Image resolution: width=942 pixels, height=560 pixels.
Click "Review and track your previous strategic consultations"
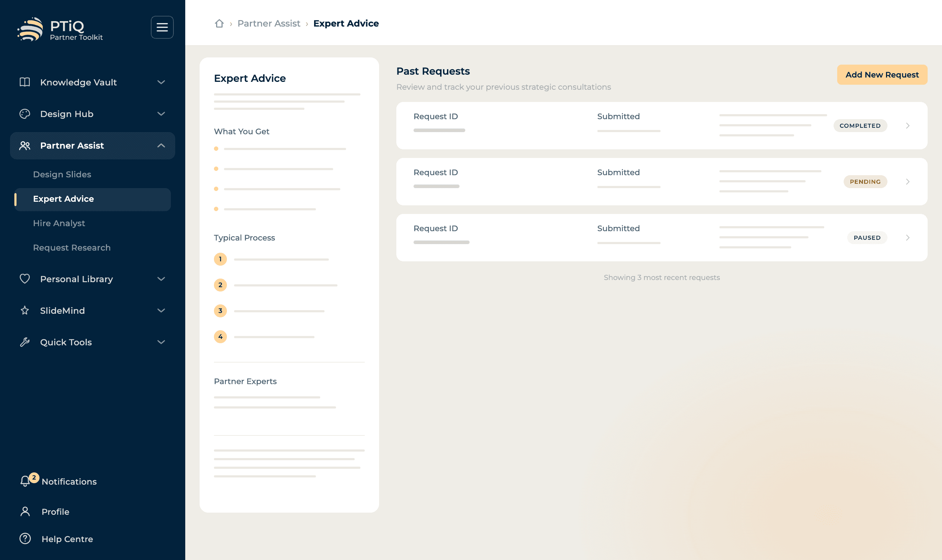point(504,87)
